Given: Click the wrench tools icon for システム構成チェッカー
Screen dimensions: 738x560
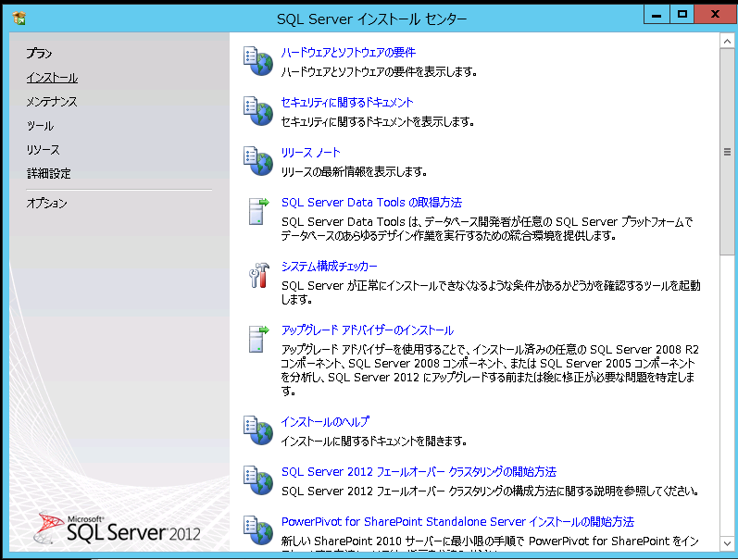Looking at the screenshot, I should [259, 275].
